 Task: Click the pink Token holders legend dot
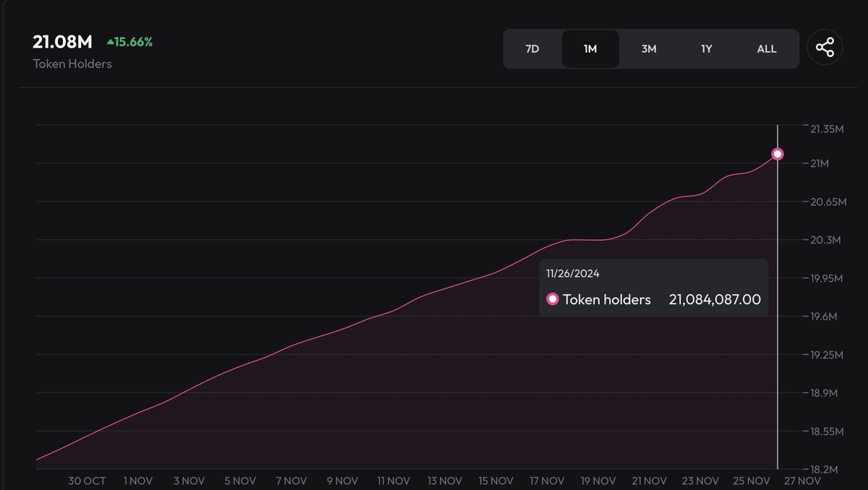[553, 298]
